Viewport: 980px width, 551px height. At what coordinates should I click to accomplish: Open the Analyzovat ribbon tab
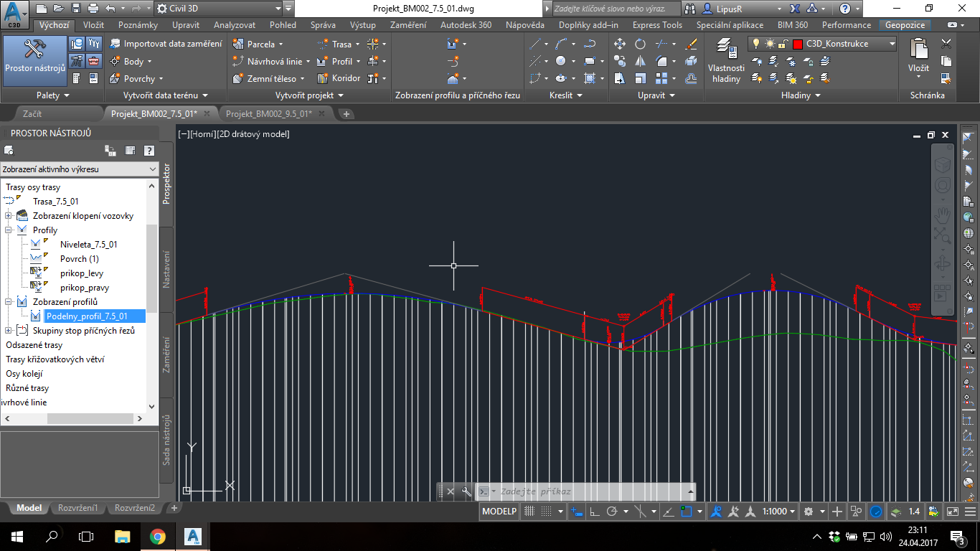tap(235, 25)
